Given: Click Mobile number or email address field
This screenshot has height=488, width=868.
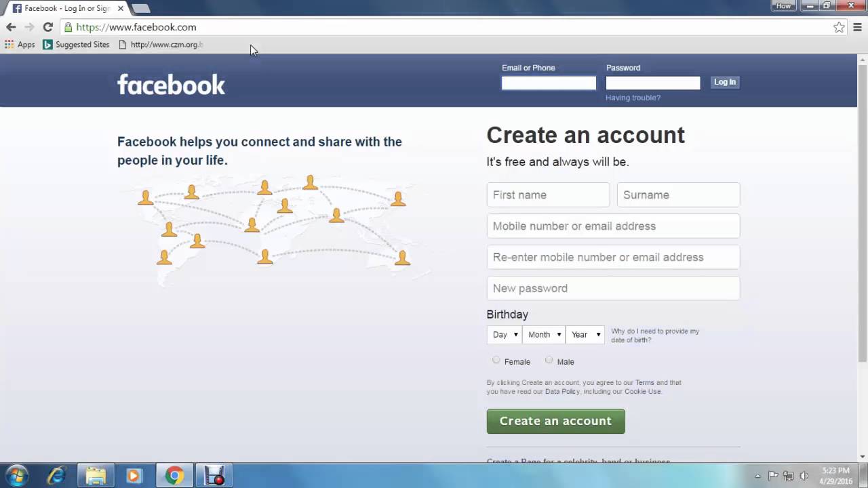Looking at the screenshot, I should [613, 226].
